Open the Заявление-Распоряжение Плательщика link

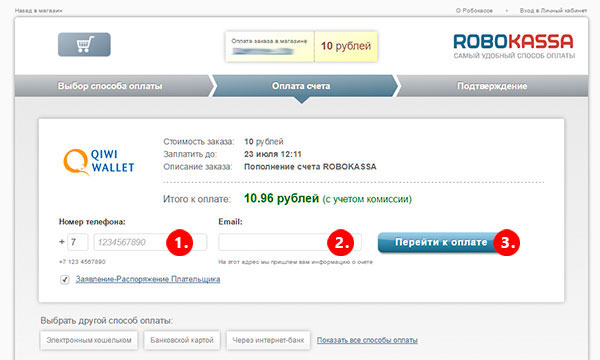click(x=148, y=279)
